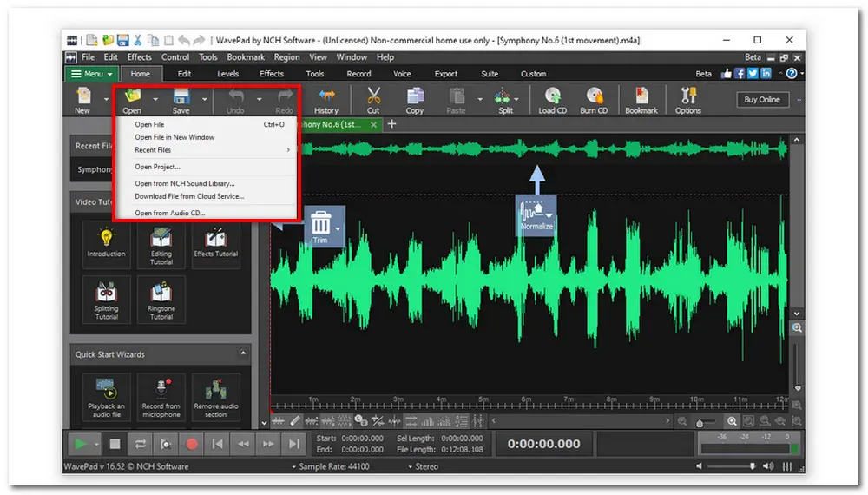Click the thumbs-up like icon

tap(727, 74)
